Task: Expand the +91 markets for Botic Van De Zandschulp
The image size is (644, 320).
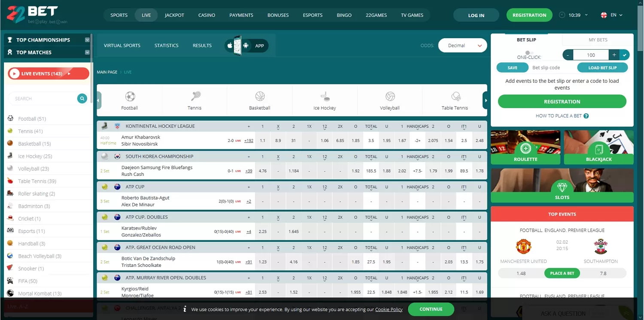Action: coord(249,262)
